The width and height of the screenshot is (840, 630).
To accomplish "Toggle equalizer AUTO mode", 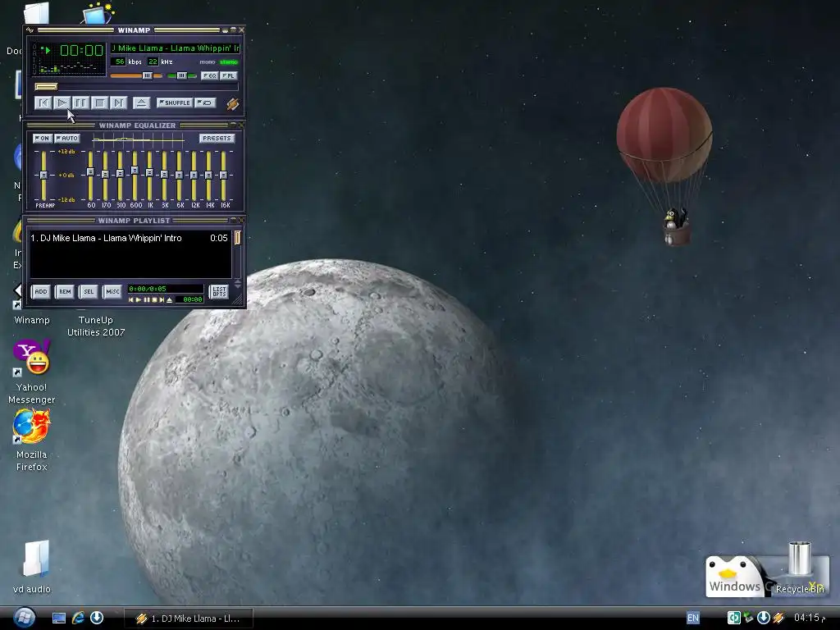I will click(67, 138).
